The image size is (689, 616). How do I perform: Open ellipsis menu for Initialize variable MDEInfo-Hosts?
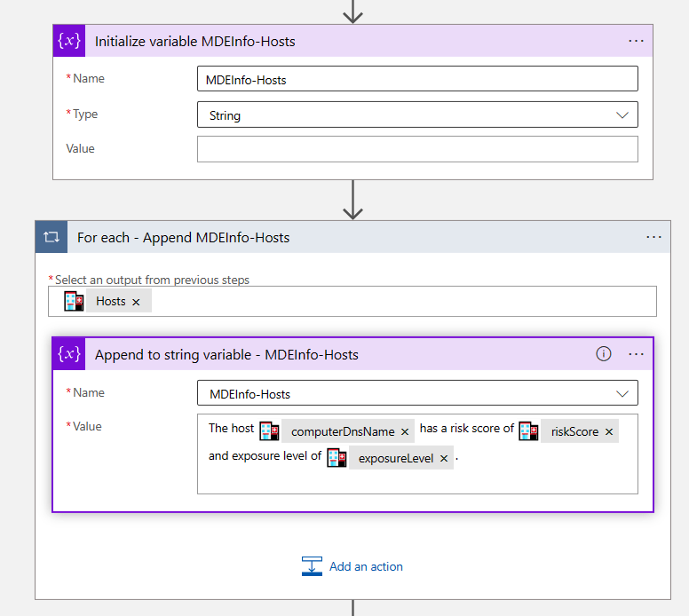point(636,41)
